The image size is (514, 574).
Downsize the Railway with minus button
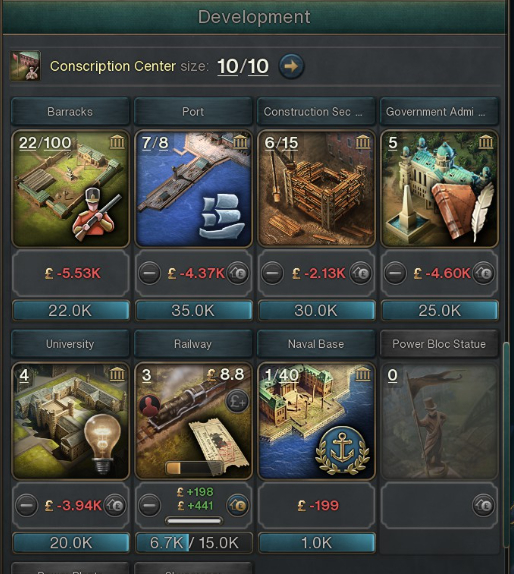149,506
